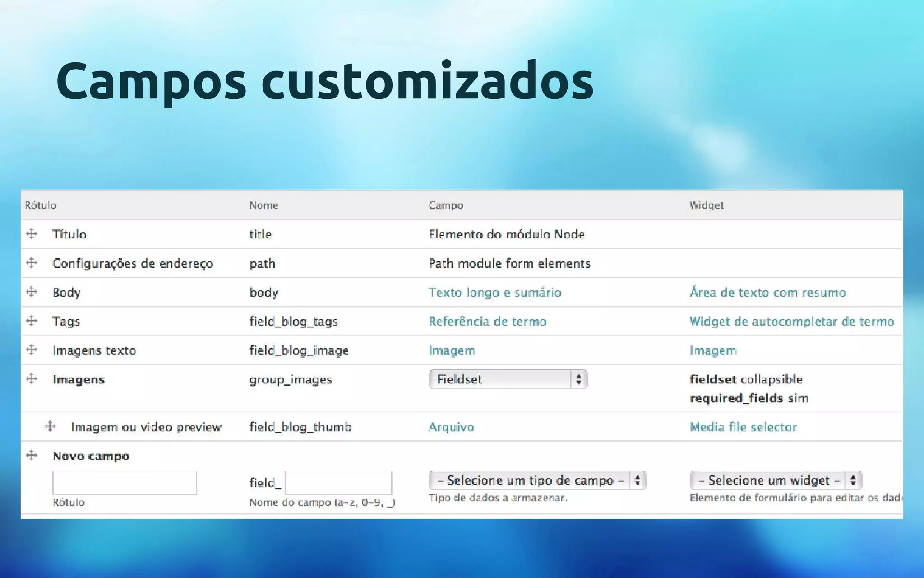Select 'Path module form elements' cell

click(509, 264)
